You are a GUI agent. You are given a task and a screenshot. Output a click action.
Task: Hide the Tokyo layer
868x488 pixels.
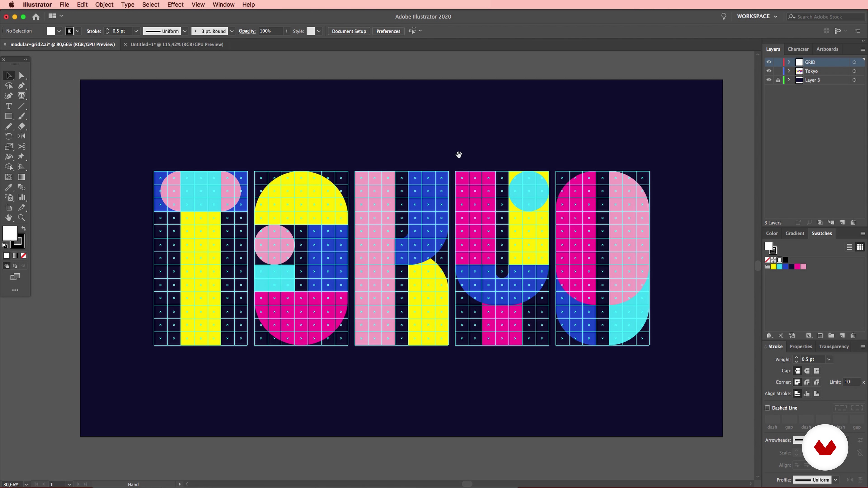[769, 71]
